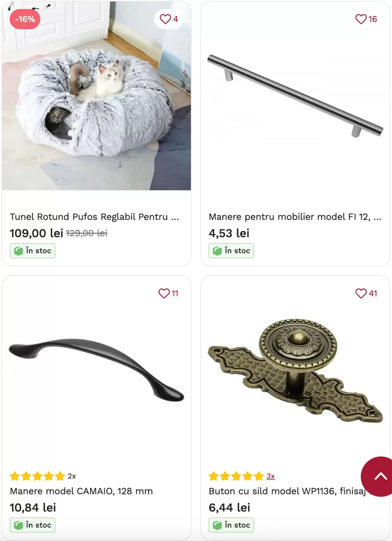Open the 3x reviews link for the WP1136 knob
The image size is (392, 541).
click(x=270, y=476)
